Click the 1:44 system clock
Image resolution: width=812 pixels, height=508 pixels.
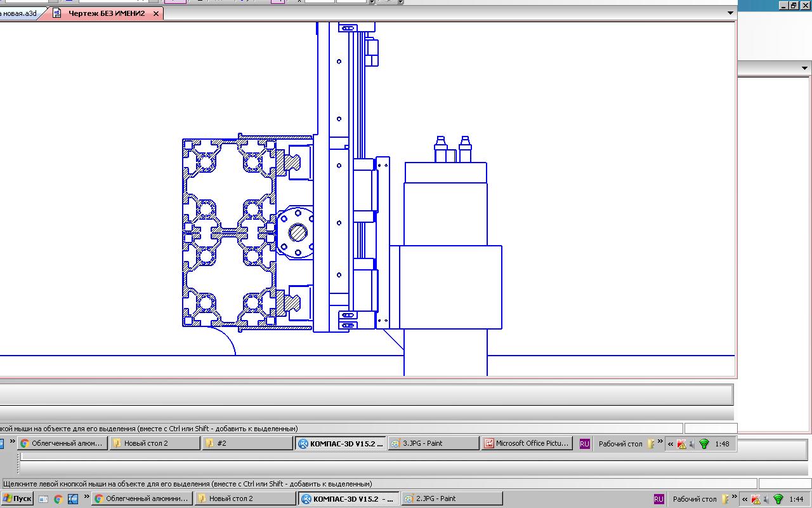pyautogui.click(x=796, y=499)
